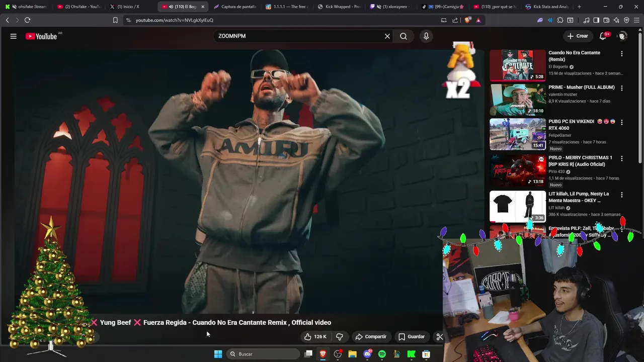The width and height of the screenshot is (644, 362).
Task: Start voice search with the microphone icon
Action: pyautogui.click(x=426, y=36)
